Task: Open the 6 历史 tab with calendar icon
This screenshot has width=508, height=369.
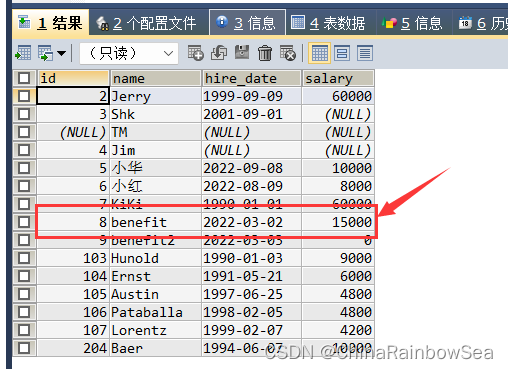Action: point(481,23)
